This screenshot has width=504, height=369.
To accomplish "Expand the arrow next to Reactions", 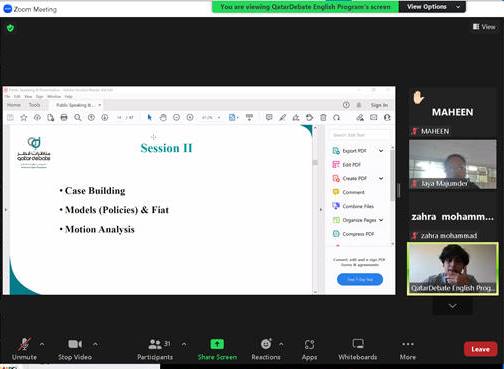I will point(281,344).
